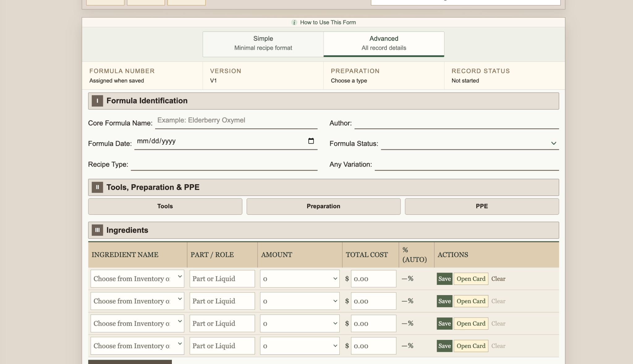Open the calendar picker in Formula Date

point(311,141)
